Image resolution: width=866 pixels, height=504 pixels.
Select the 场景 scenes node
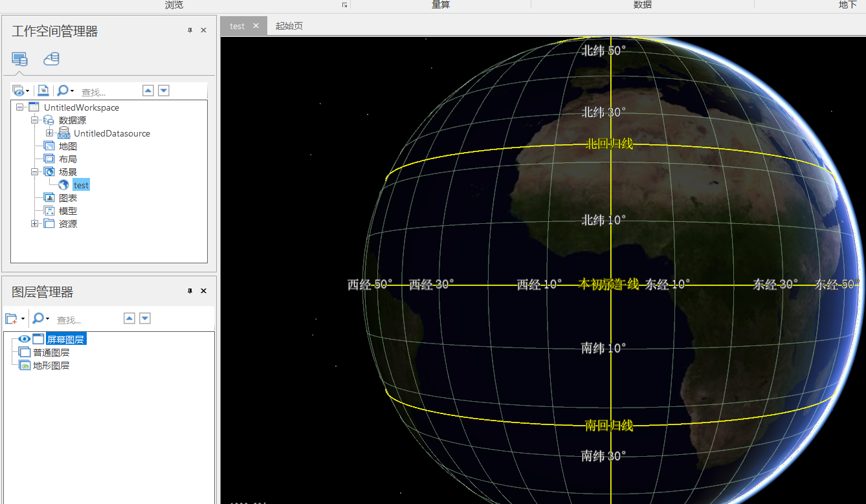click(68, 172)
